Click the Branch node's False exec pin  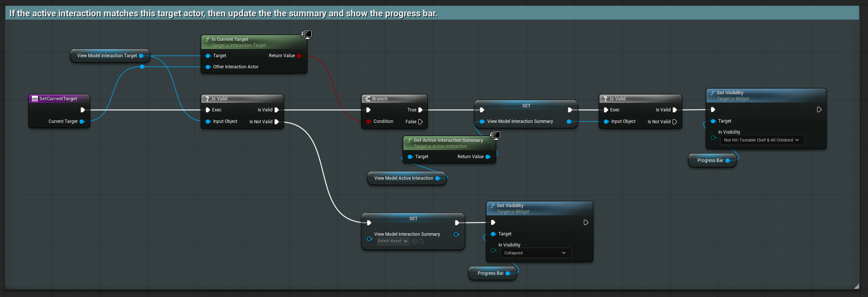pos(420,122)
